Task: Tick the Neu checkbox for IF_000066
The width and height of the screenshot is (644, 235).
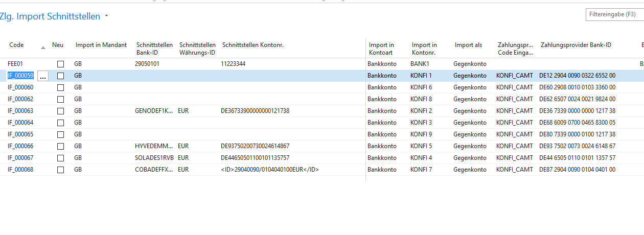Action: click(61, 146)
